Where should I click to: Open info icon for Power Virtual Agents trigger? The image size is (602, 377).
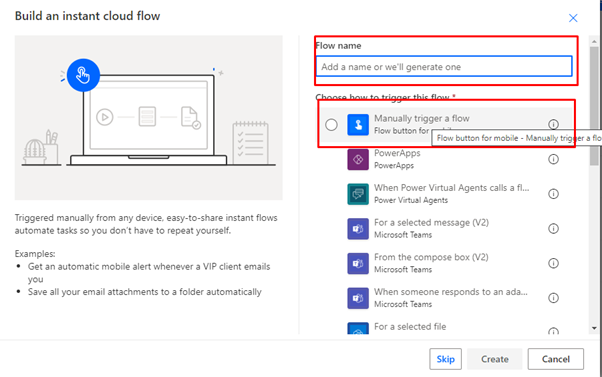pos(553,194)
